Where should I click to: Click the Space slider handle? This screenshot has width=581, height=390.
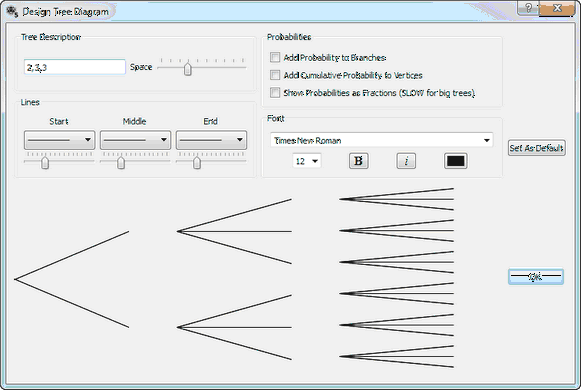[188, 69]
